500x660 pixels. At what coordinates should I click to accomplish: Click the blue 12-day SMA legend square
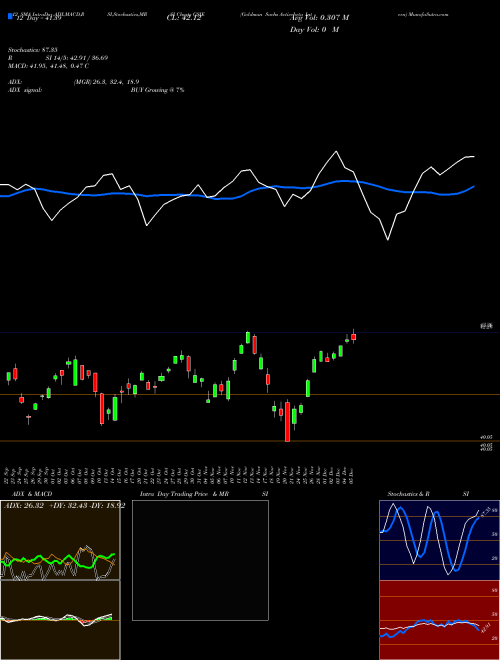click(x=10, y=16)
